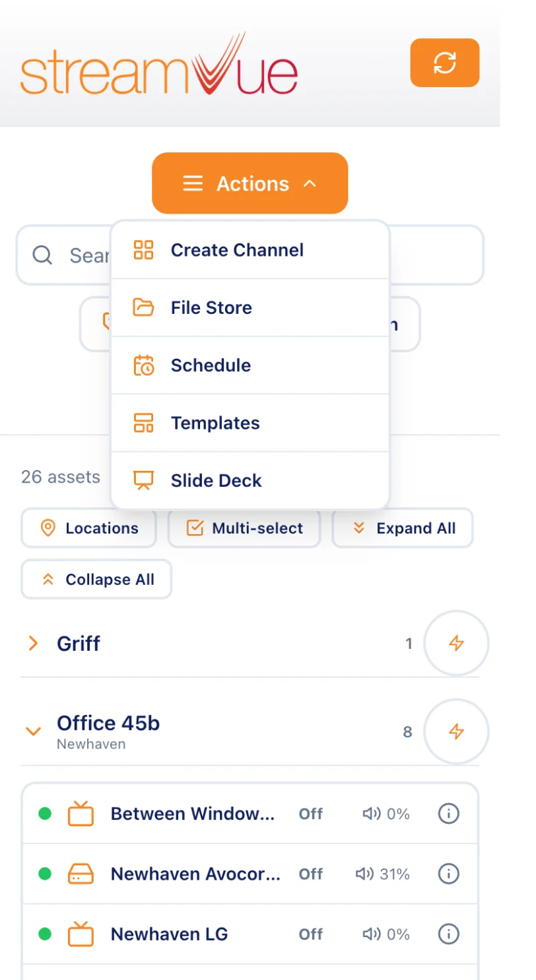Click the Expand All double-chevron icon
This screenshot has width=536, height=980.
359,528
